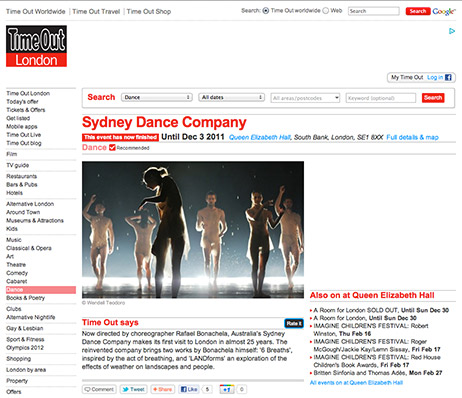Go to TV guide section

pyautogui.click(x=18, y=165)
